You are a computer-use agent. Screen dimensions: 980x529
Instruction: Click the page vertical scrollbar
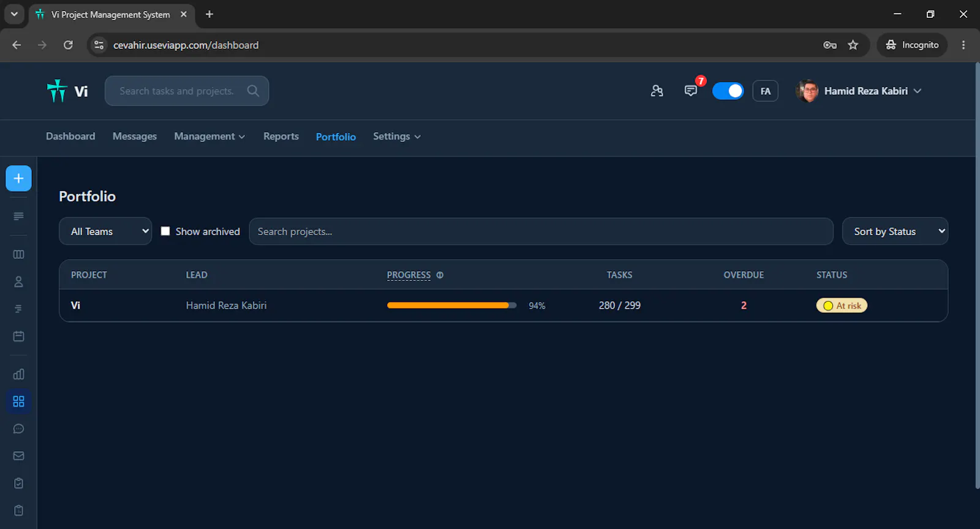coord(977,276)
